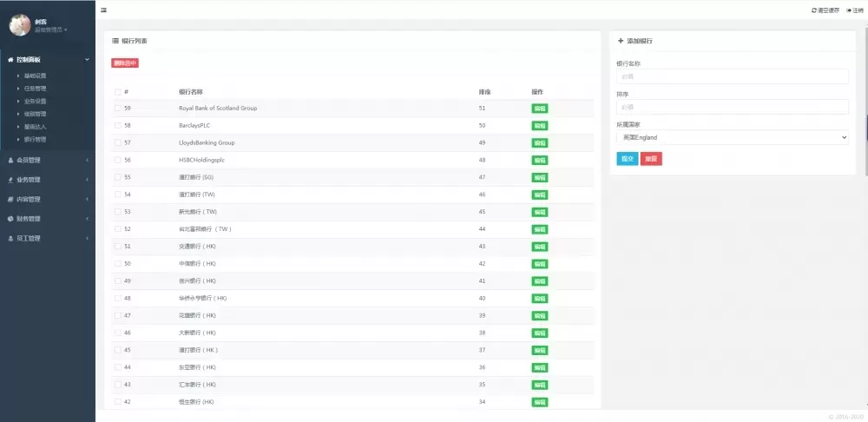Click the red 删除选中 button

click(125, 63)
